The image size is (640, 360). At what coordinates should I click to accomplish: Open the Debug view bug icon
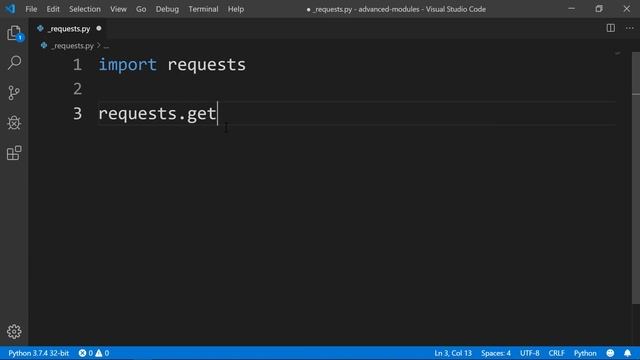(14, 123)
